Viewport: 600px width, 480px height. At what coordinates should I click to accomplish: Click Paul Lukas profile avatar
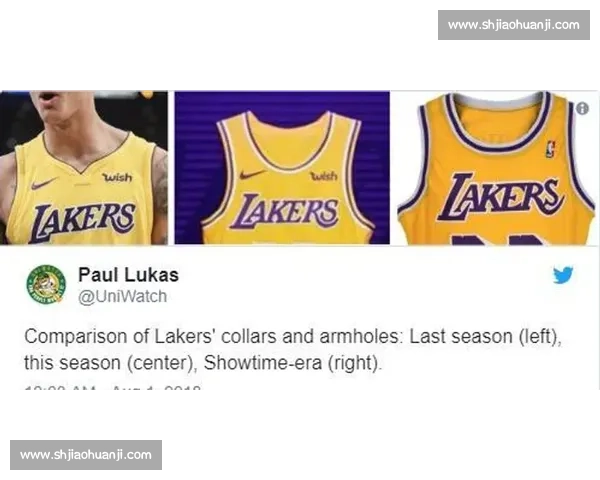pos(46,284)
